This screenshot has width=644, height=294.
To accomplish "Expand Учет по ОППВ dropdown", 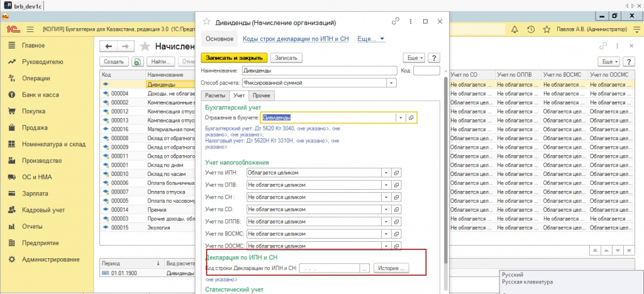I will [387, 221].
